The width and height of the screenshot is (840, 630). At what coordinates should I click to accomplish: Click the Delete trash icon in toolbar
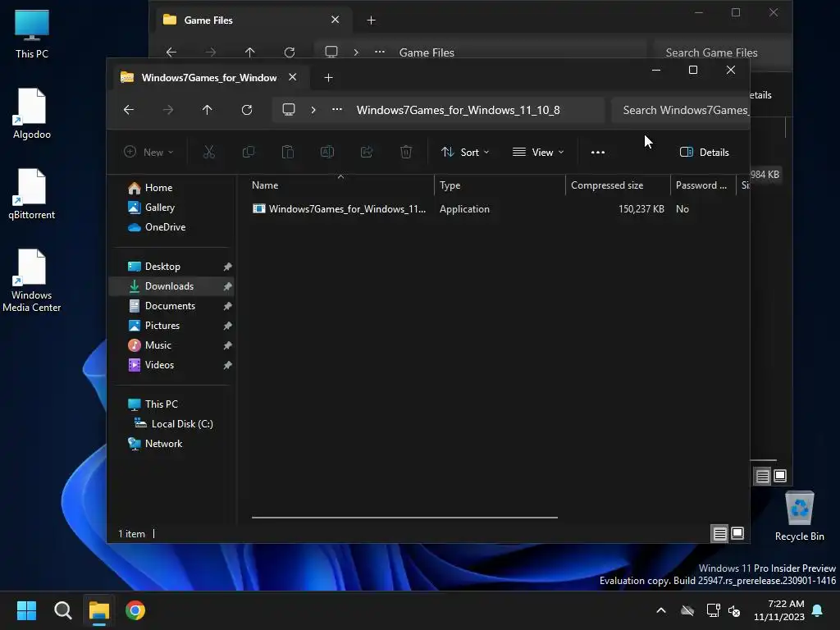point(406,152)
